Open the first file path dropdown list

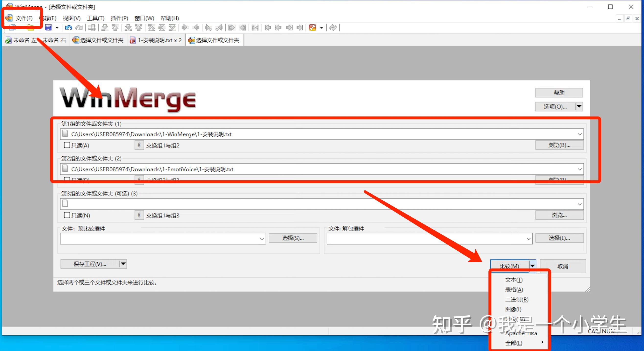[x=580, y=134]
